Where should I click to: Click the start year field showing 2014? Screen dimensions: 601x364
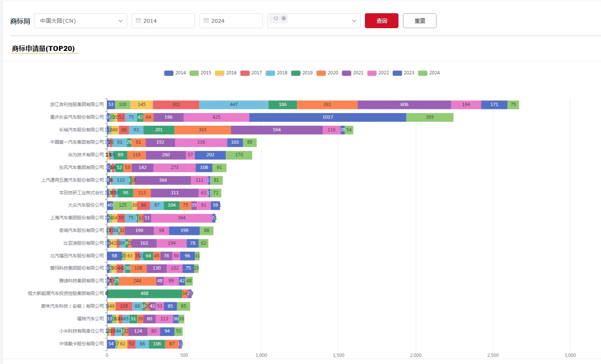click(x=166, y=21)
